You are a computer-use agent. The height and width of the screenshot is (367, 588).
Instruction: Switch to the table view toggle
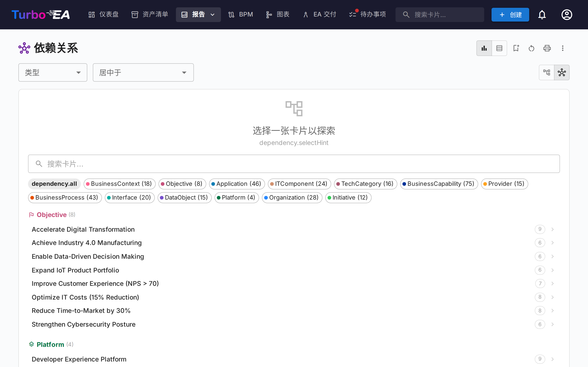click(499, 48)
